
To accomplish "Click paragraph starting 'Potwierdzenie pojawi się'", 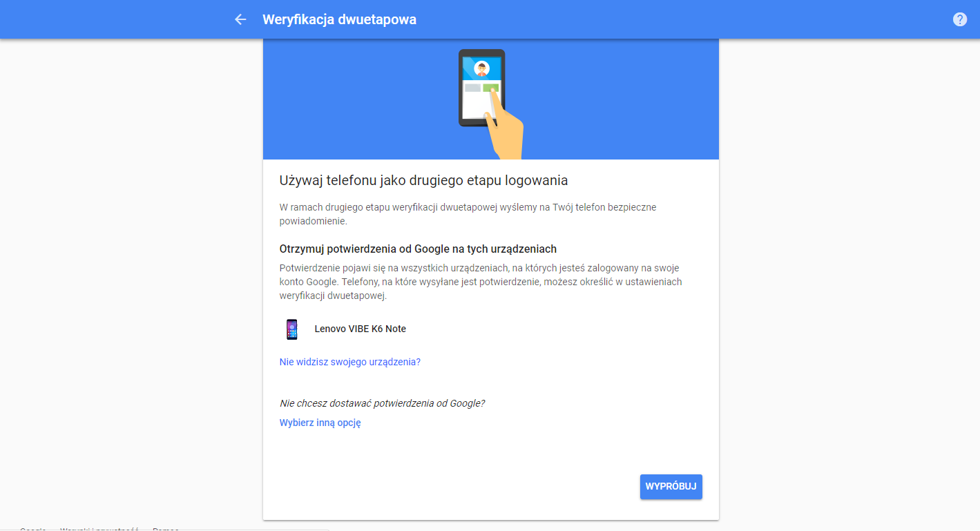I will pos(481,282).
